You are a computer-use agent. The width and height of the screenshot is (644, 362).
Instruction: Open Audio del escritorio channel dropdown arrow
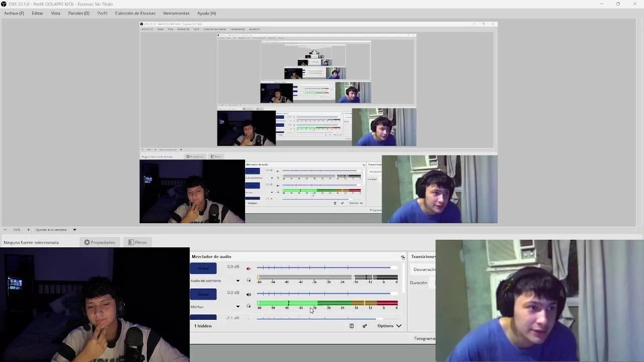coord(238,281)
